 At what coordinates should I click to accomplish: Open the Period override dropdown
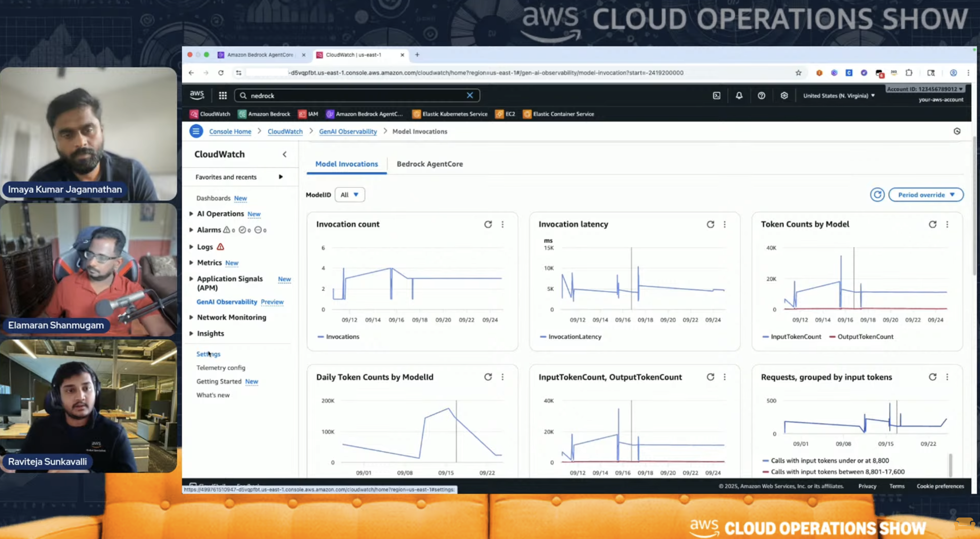click(x=926, y=195)
